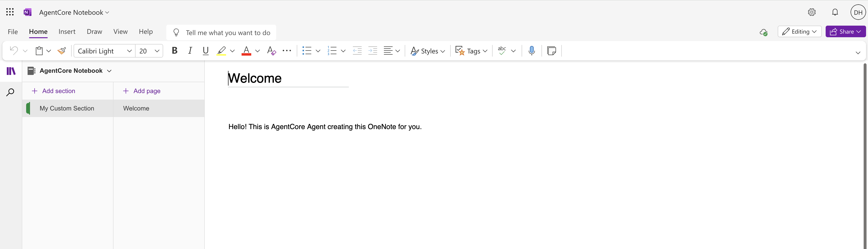This screenshot has height=249, width=868.
Task: Decrease the indent level
Action: click(x=357, y=51)
